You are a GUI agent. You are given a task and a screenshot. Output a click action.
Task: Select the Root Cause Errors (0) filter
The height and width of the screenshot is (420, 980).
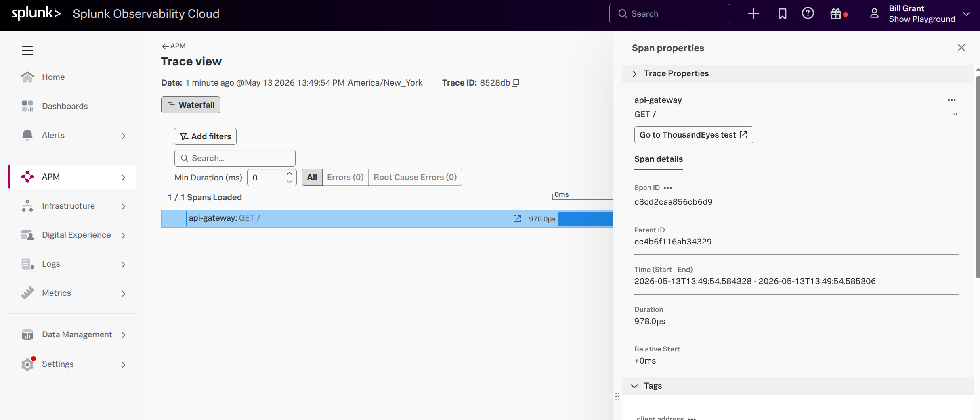(415, 177)
